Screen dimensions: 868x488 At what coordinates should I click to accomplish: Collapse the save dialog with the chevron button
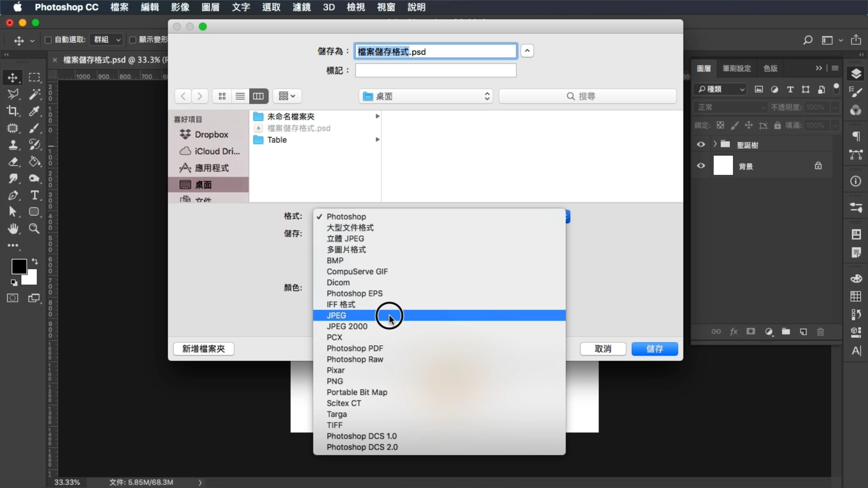[x=527, y=51]
